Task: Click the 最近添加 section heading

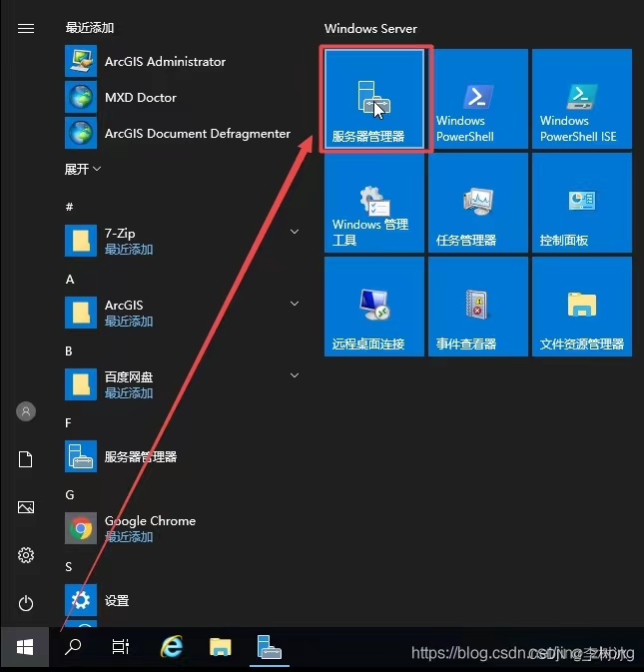Action: [90, 28]
